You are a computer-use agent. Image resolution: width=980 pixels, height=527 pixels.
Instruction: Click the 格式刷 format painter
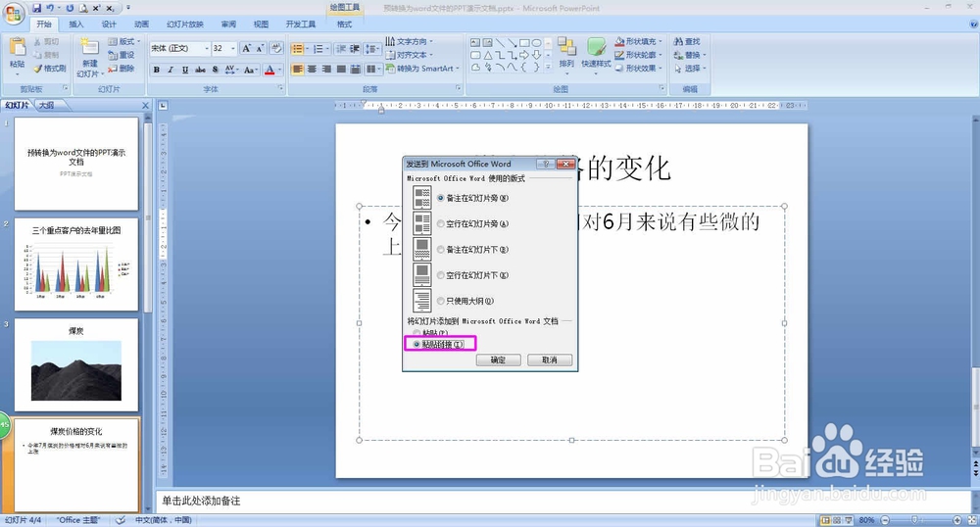pyautogui.click(x=49, y=69)
